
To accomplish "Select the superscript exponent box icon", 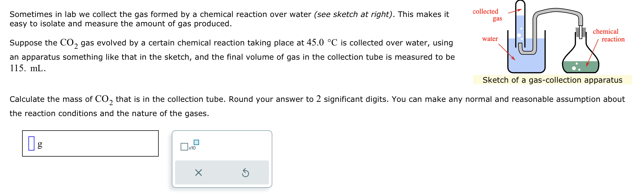I will click(x=196, y=142).
